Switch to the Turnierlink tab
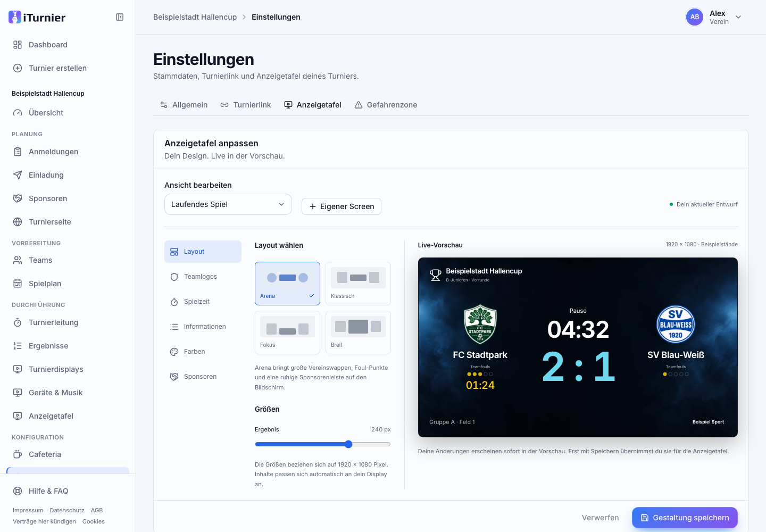 tap(246, 105)
